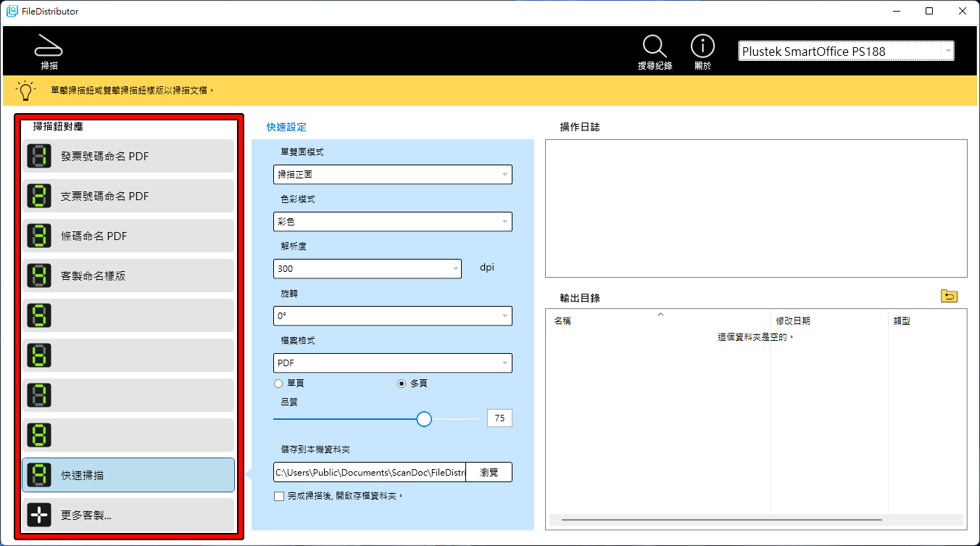Open the 關於 about info icon
The height and width of the screenshot is (546, 980).
click(x=702, y=52)
